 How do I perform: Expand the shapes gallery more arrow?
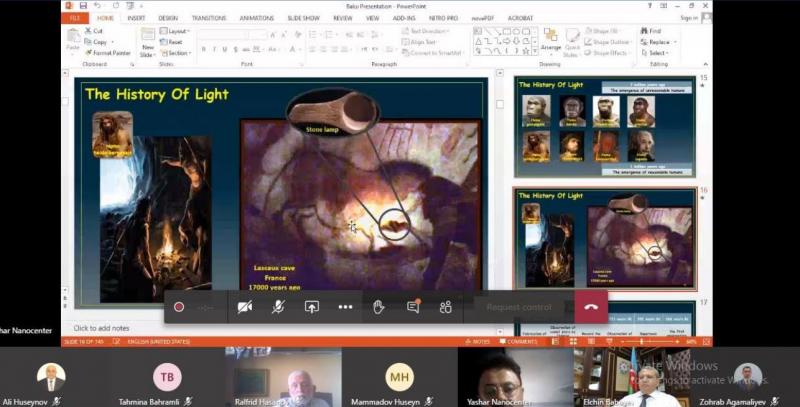coord(535,52)
